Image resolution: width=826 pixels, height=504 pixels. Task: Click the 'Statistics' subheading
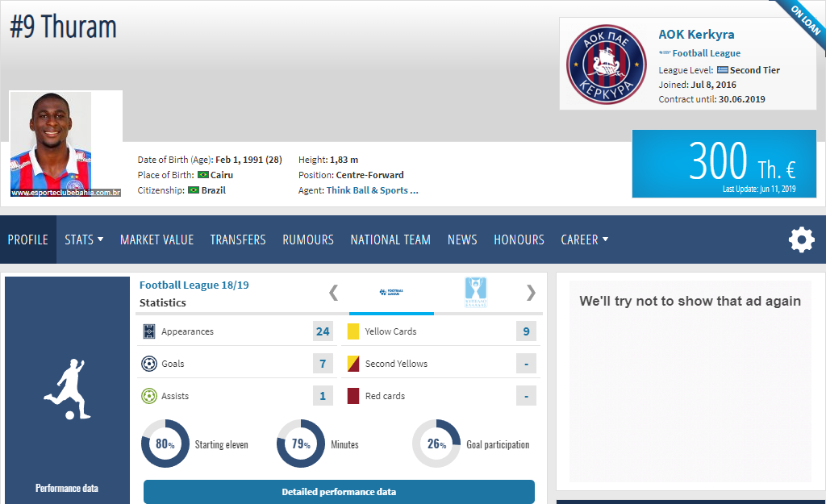tap(163, 303)
